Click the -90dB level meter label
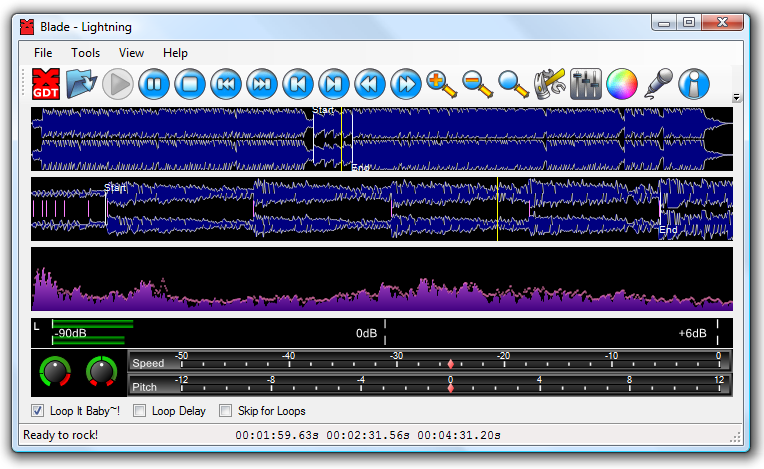This screenshot has height=469, width=764. click(x=70, y=333)
